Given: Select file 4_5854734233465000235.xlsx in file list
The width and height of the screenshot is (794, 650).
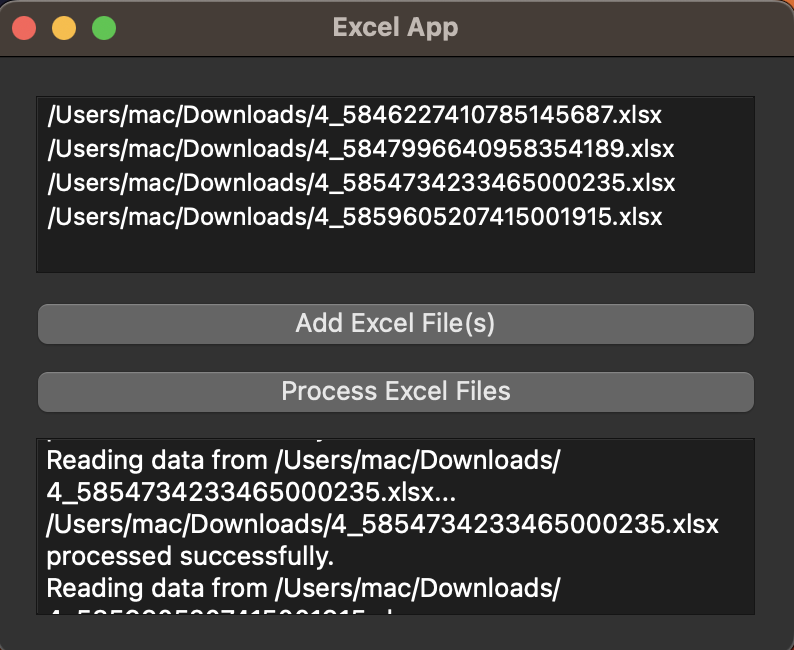Looking at the screenshot, I should click(361, 183).
